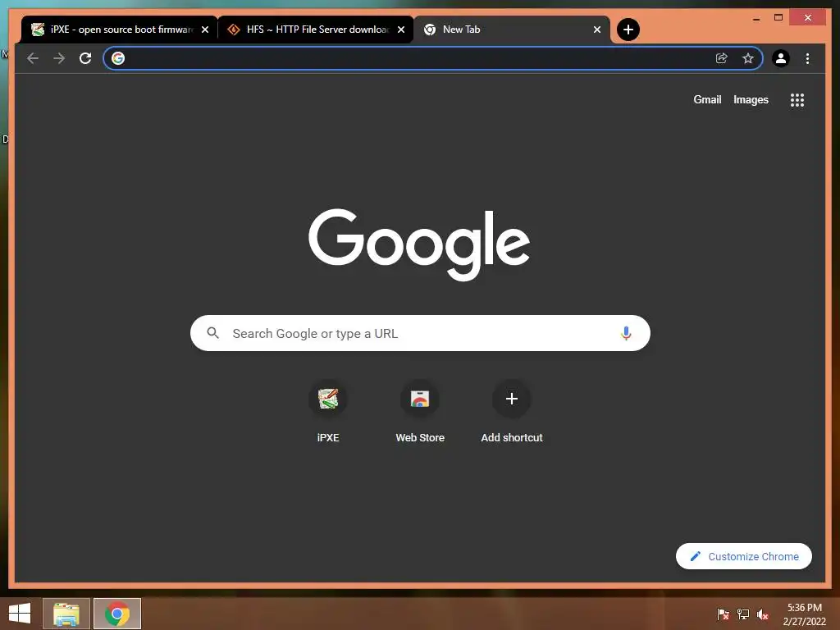Minimize the Chrome window
The width and height of the screenshot is (840, 630).
coord(756,18)
